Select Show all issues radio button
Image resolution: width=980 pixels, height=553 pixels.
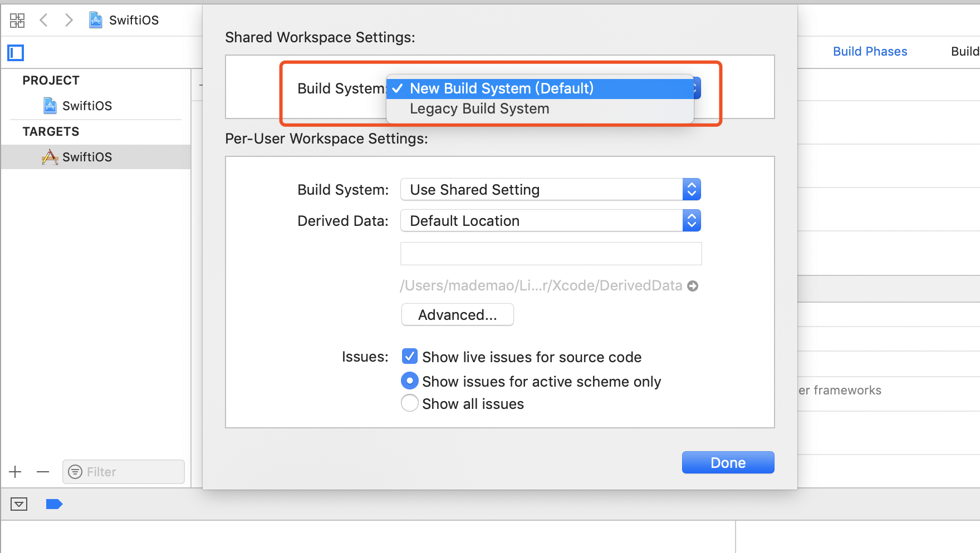pos(410,403)
